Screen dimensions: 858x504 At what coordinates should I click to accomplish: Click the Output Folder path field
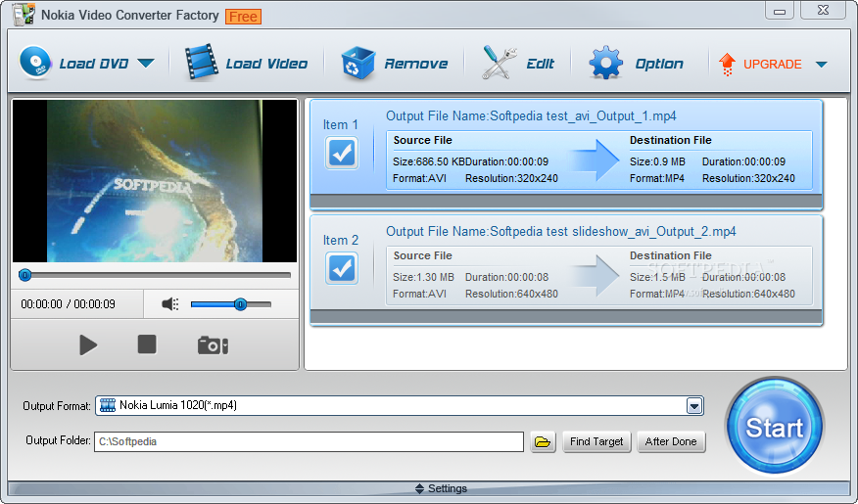click(310, 441)
